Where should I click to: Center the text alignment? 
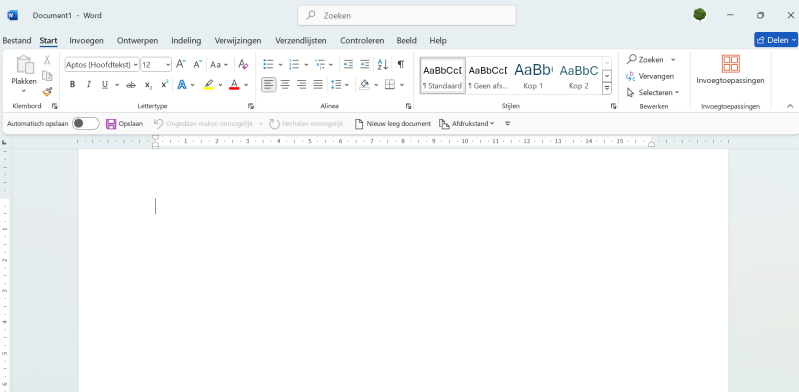coord(285,85)
